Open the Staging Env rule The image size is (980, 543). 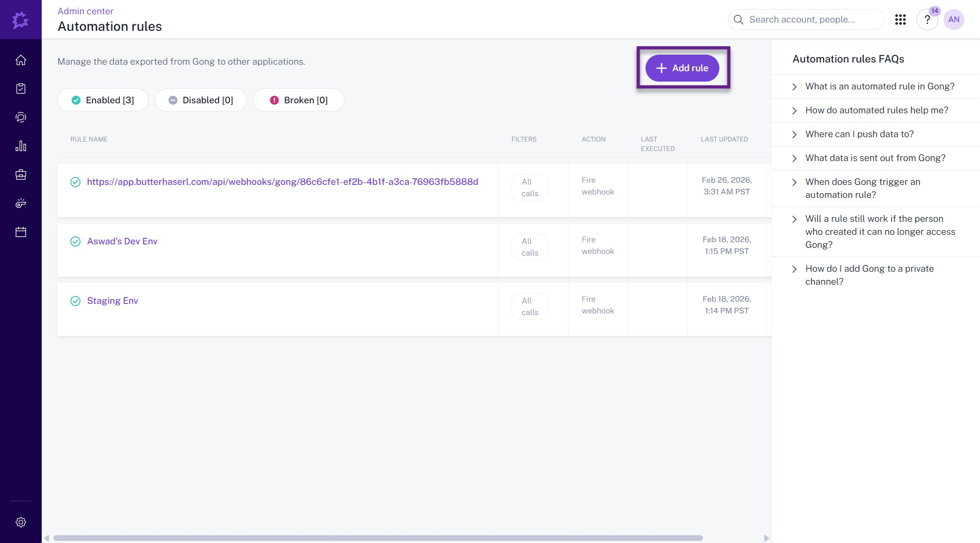point(113,301)
